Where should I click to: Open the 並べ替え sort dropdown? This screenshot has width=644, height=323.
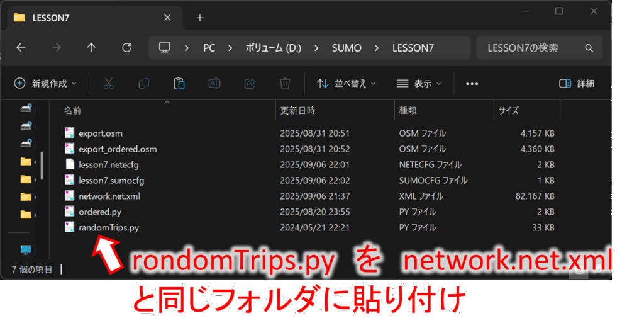tap(347, 83)
